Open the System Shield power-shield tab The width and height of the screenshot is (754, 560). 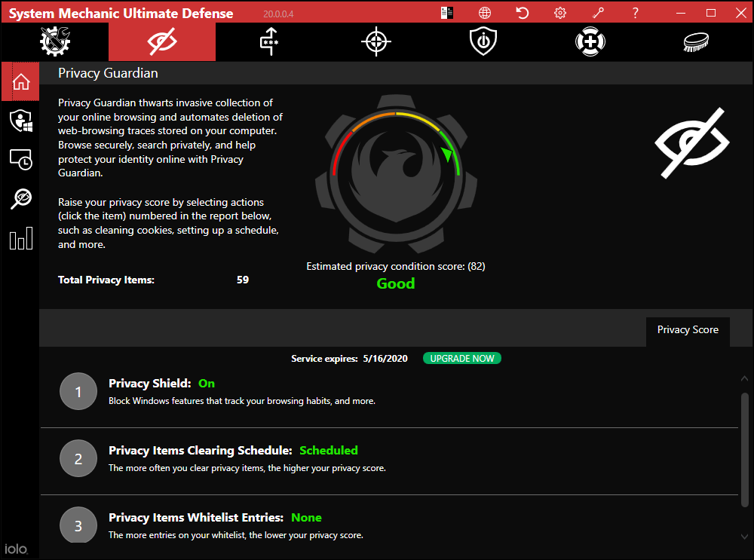483,41
